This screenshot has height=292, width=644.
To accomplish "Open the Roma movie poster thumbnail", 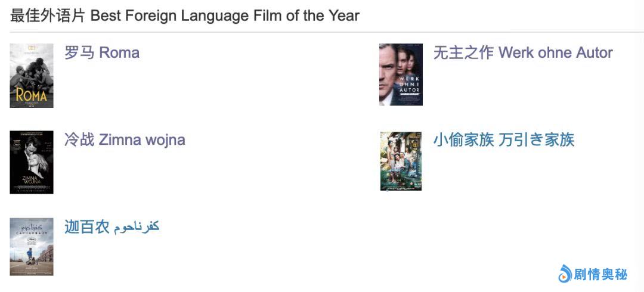I will (x=32, y=76).
